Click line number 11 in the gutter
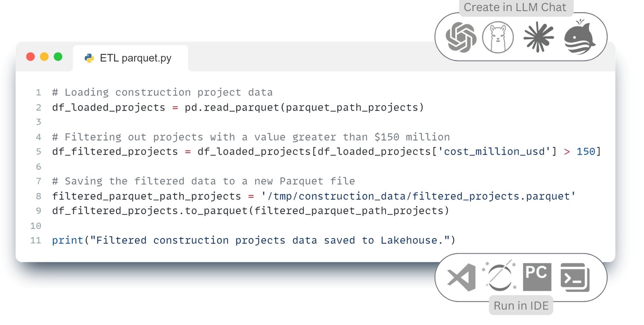Screen dimensions: 644x325 click(x=36, y=241)
